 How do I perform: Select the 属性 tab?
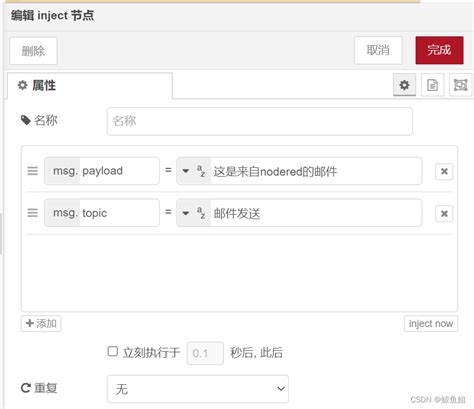click(90, 86)
